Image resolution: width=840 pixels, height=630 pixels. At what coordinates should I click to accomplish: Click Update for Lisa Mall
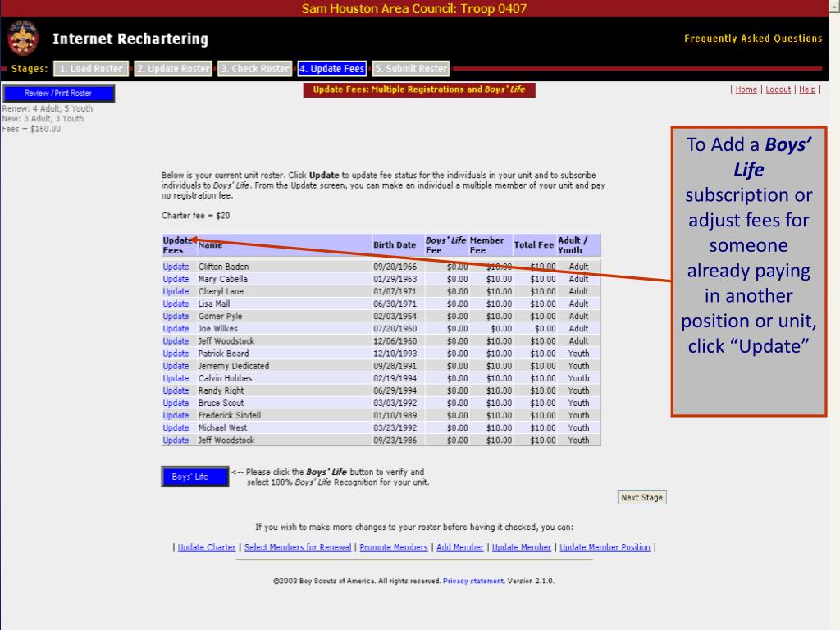[176, 304]
